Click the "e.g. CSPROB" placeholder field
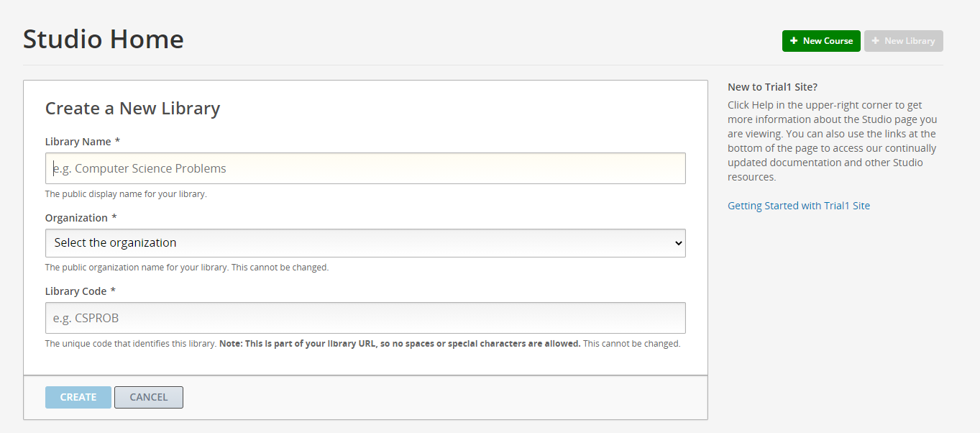Image resolution: width=980 pixels, height=433 pixels. (x=365, y=317)
